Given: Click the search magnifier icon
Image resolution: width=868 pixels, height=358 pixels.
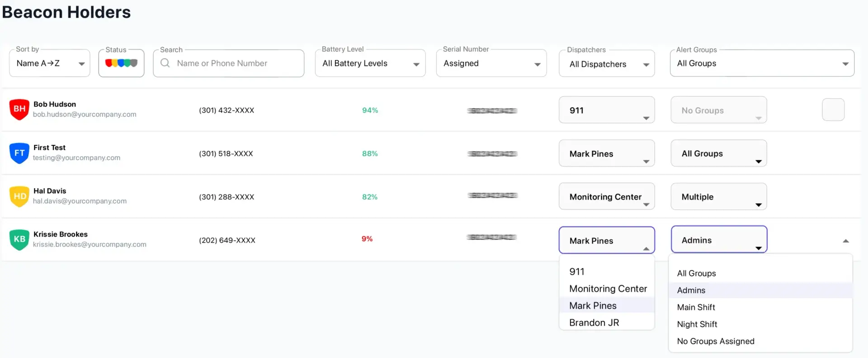Looking at the screenshot, I should 165,63.
